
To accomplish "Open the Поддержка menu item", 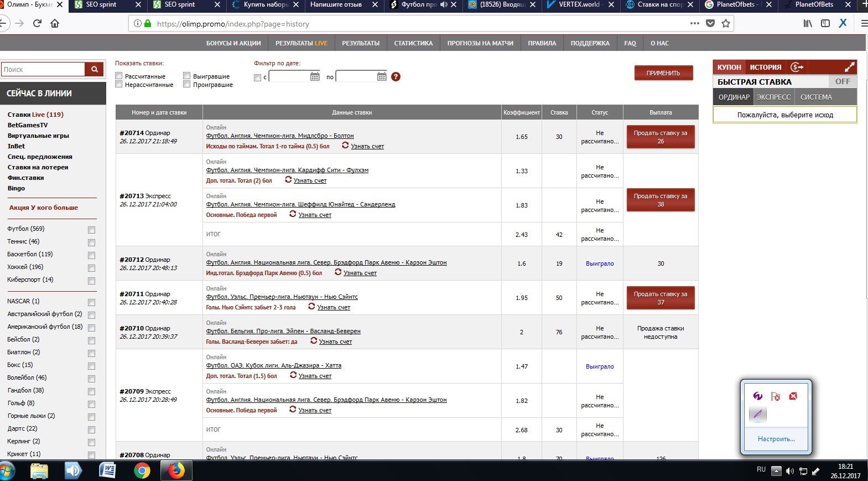I will (x=590, y=43).
